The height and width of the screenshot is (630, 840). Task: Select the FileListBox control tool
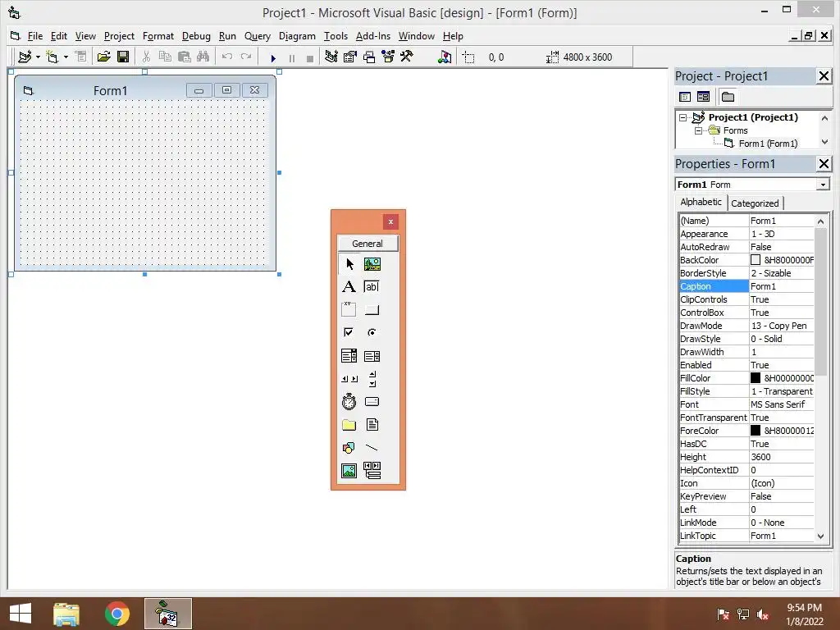(372, 425)
